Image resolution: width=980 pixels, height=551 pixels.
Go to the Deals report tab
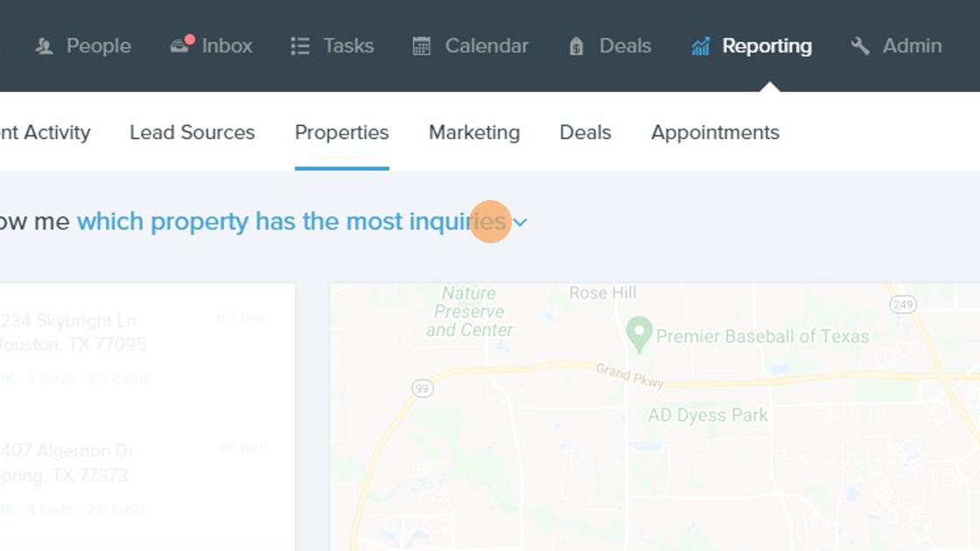point(584,133)
